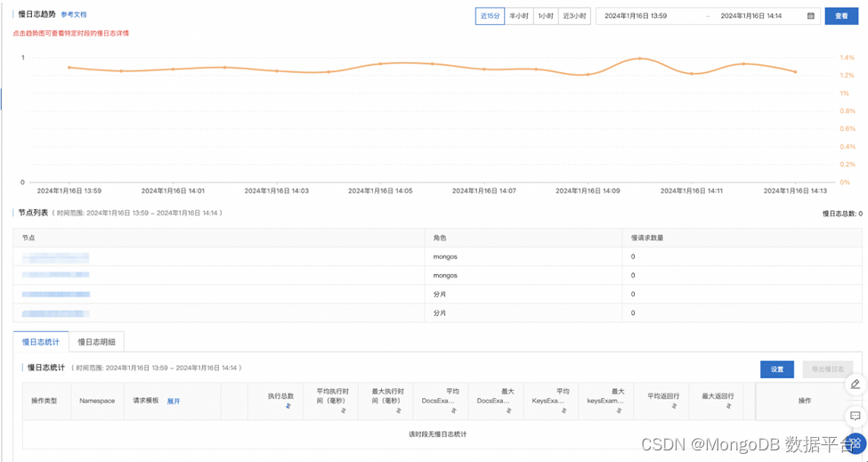Sort by 平均返回行 column sort icon
This screenshot has height=462, width=868.
[674, 406]
